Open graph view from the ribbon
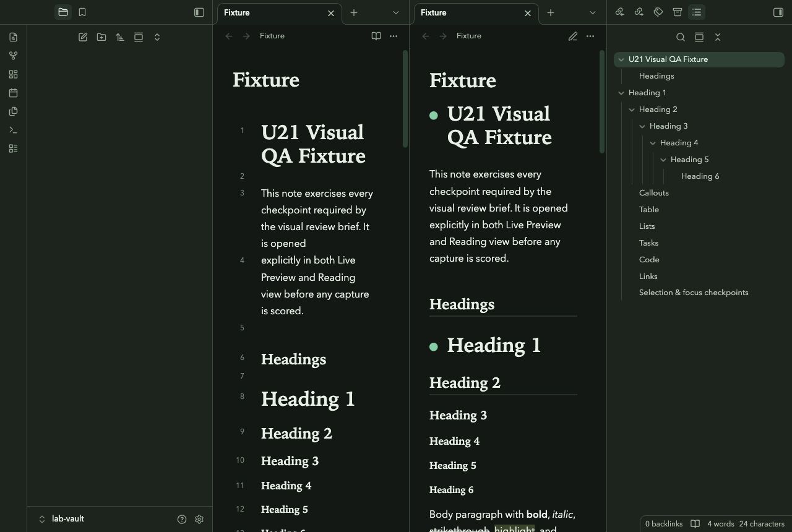The image size is (792, 532). coord(13,56)
